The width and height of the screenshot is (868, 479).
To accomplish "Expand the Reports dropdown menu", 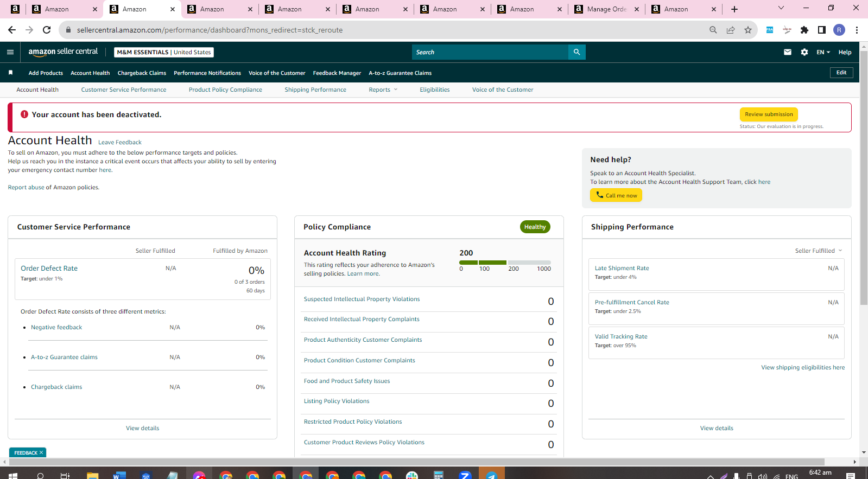I will point(383,90).
